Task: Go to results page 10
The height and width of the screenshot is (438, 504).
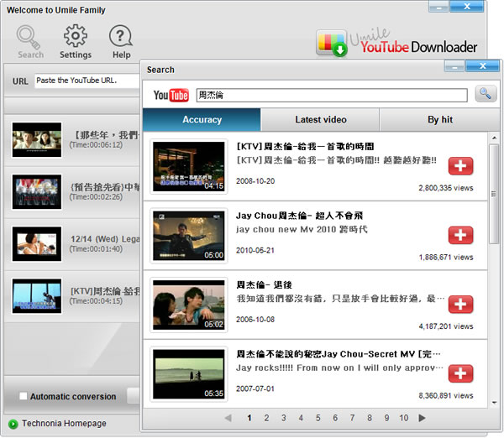Action: point(404,418)
